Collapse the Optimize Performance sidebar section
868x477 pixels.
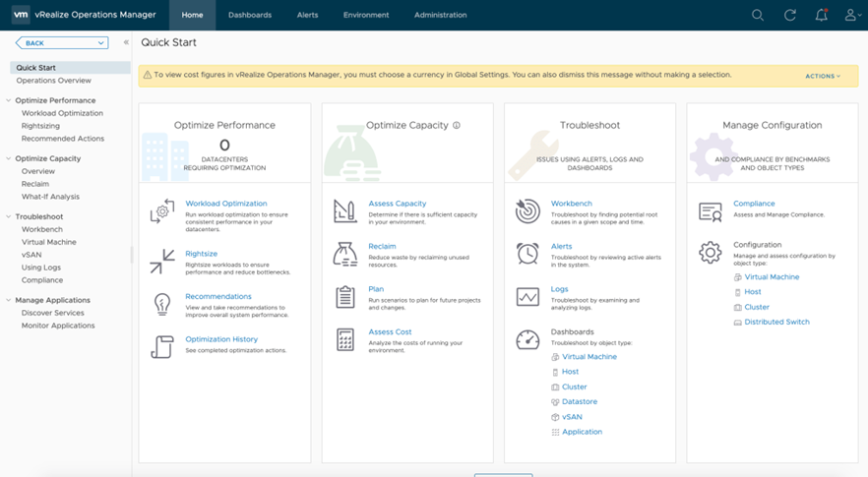click(8, 100)
